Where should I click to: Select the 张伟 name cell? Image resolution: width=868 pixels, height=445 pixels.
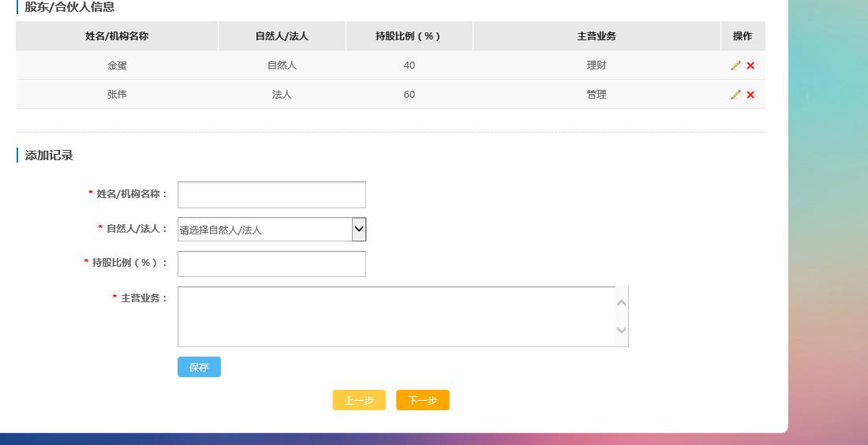click(x=117, y=95)
